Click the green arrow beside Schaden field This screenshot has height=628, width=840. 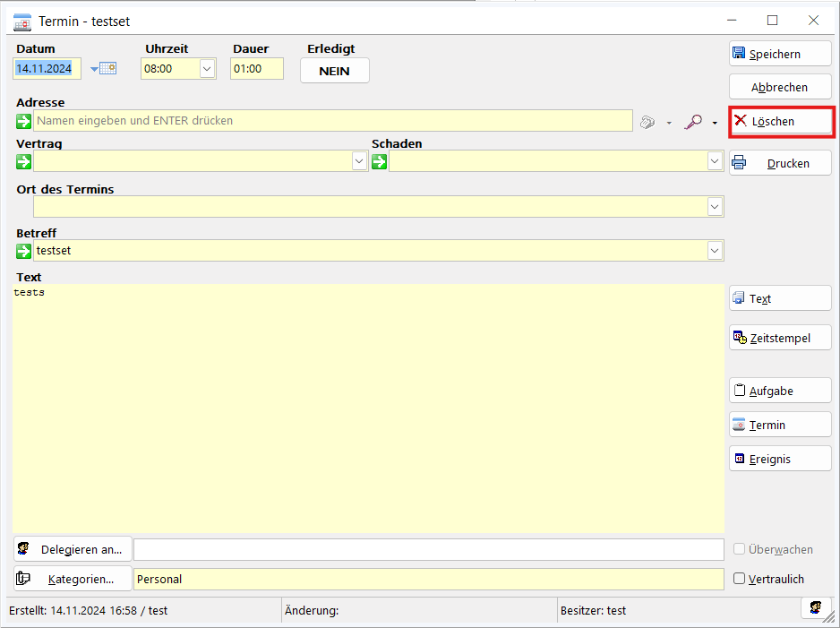380,161
